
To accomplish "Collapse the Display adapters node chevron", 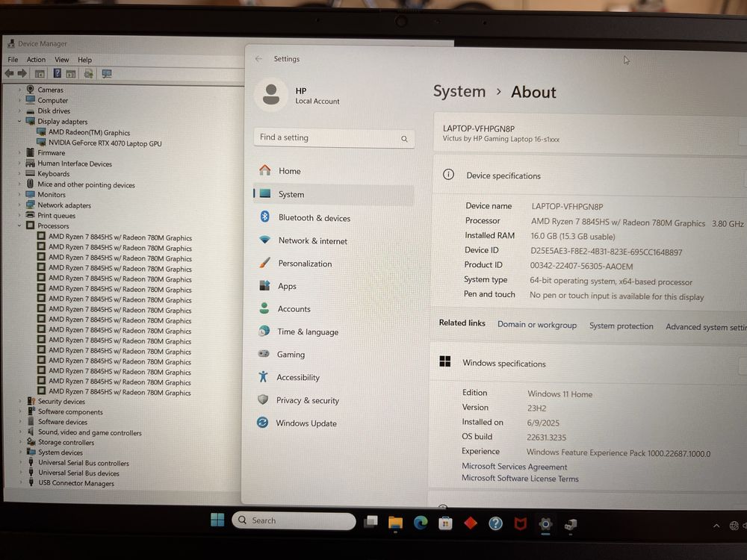I will (19, 121).
